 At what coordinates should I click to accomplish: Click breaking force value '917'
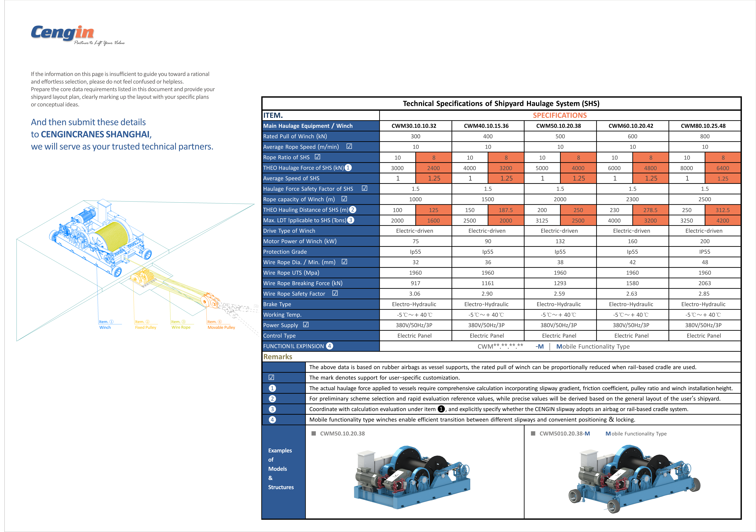pyautogui.click(x=416, y=283)
